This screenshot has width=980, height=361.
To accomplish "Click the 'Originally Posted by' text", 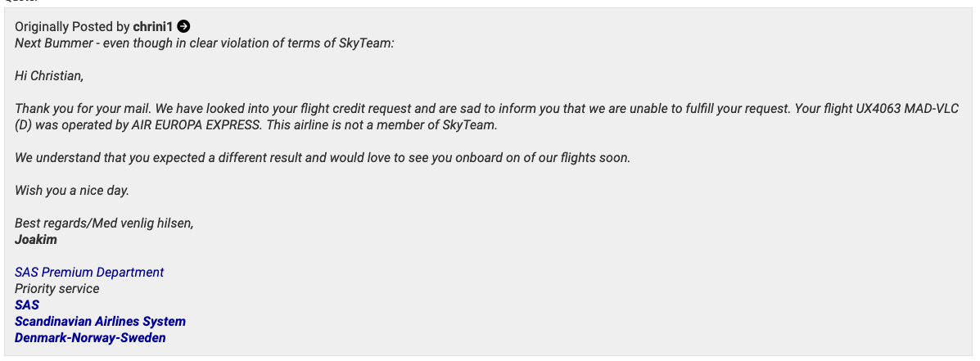I will click(72, 27).
